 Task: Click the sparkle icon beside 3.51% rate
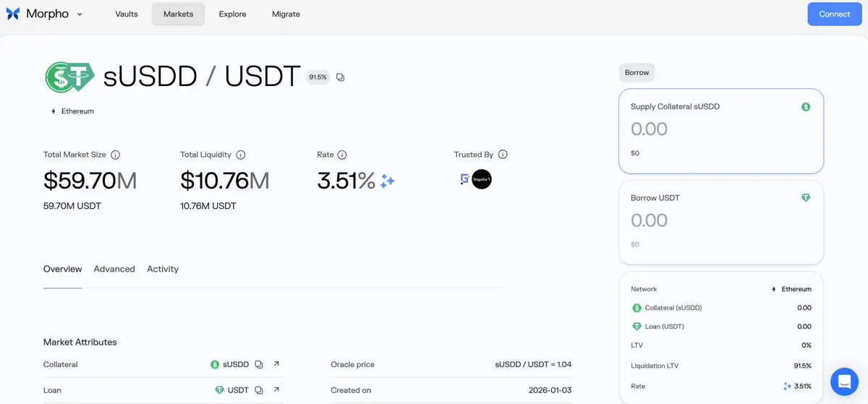pyautogui.click(x=388, y=181)
